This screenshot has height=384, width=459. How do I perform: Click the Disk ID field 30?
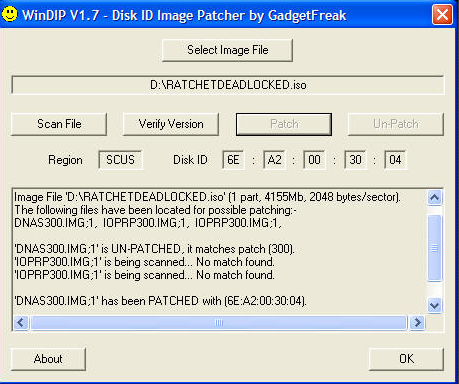click(355, 160)
